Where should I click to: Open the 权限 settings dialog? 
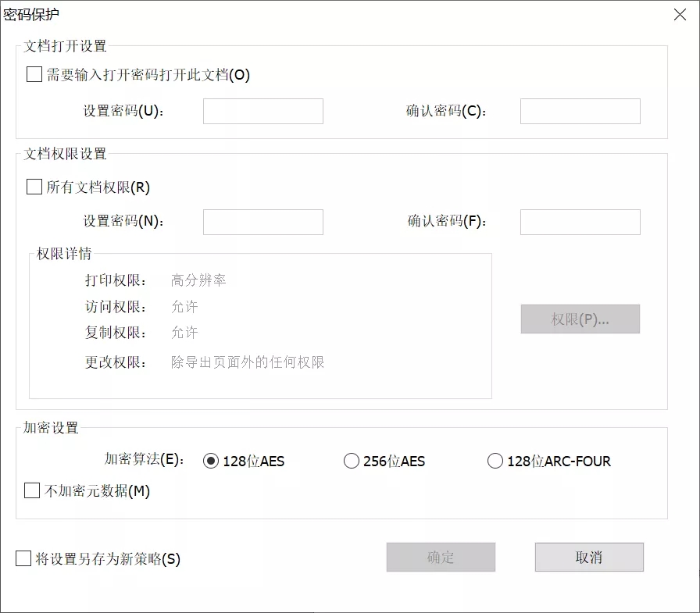[580, 319]
